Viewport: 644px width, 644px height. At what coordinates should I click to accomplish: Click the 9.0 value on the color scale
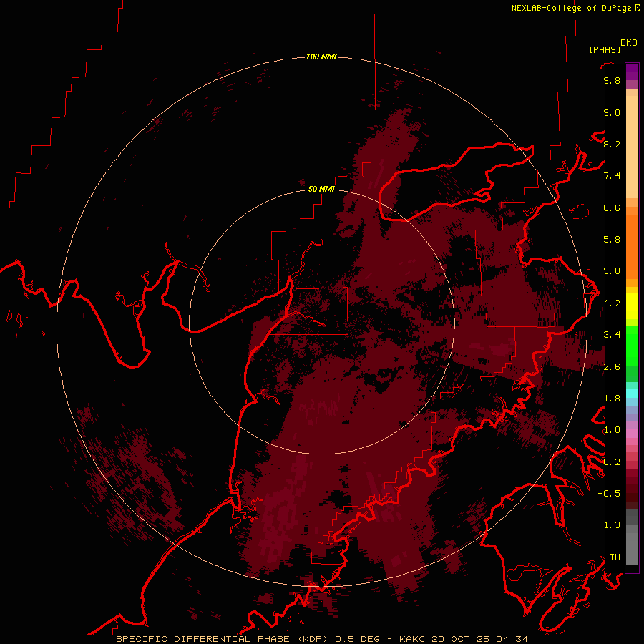(612, 112)
